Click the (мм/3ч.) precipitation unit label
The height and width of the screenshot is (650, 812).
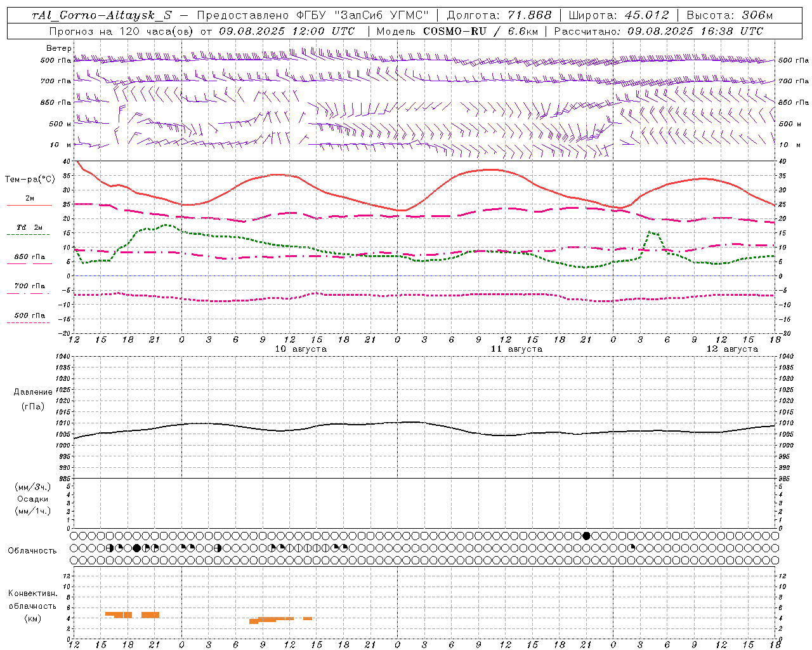pos(33,487)
